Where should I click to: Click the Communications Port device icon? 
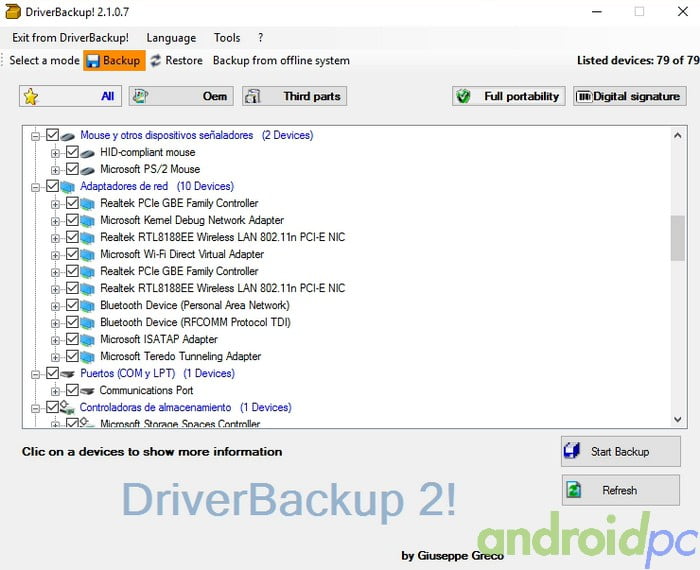(x=88, y=391)
